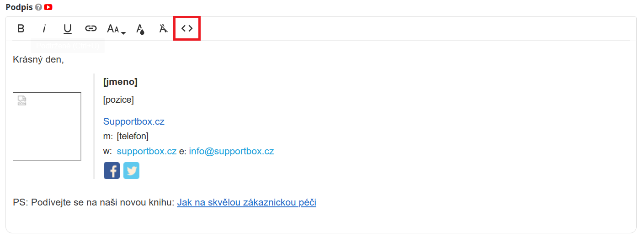Click the info@supportbox.cz email link
This screenshot has width=644, height=237.
pyautogui.click(x=231, y=151)
